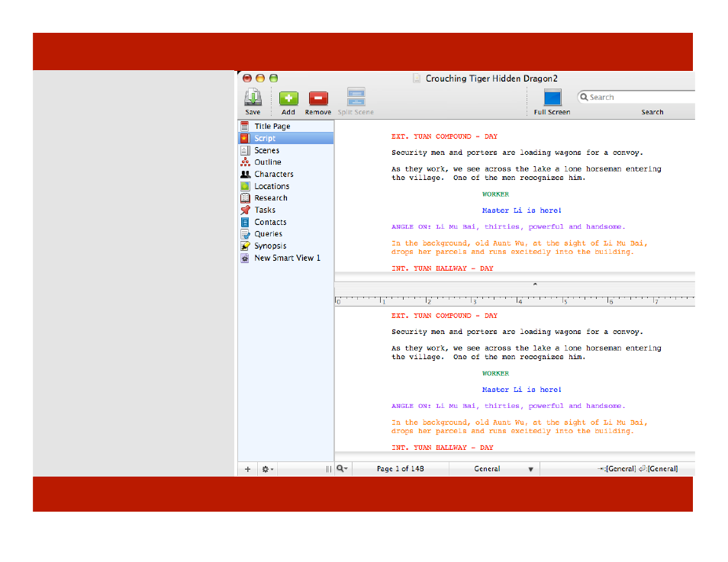Screen dimensions: 728x562
Task: Click EXT. YUAN COMPOUND heading in upper pane
Action: point(444,136)
